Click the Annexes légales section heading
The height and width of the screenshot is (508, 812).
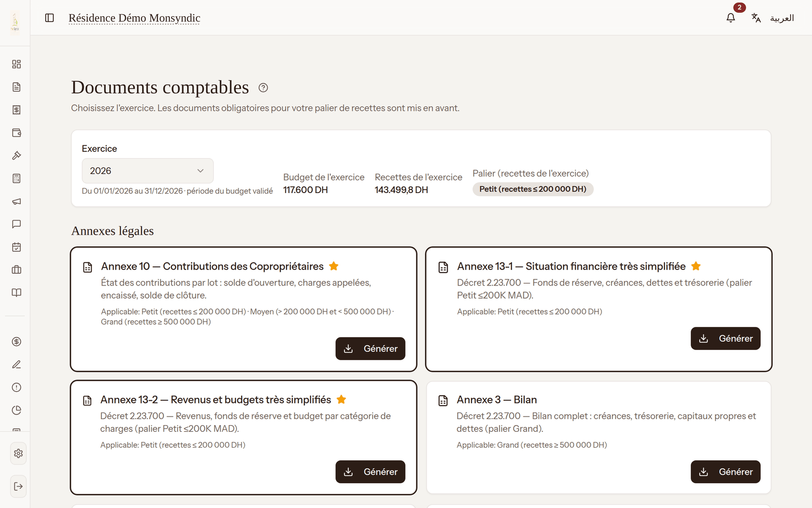pos(112,231)
